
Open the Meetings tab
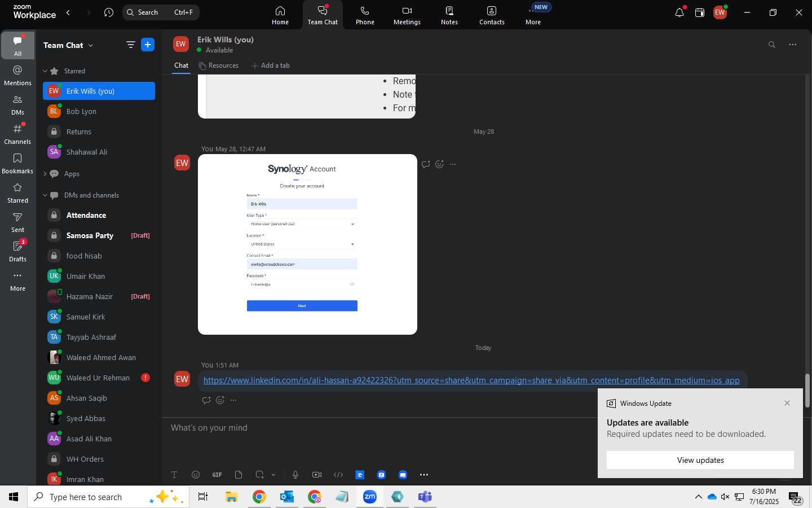(407, 15)
